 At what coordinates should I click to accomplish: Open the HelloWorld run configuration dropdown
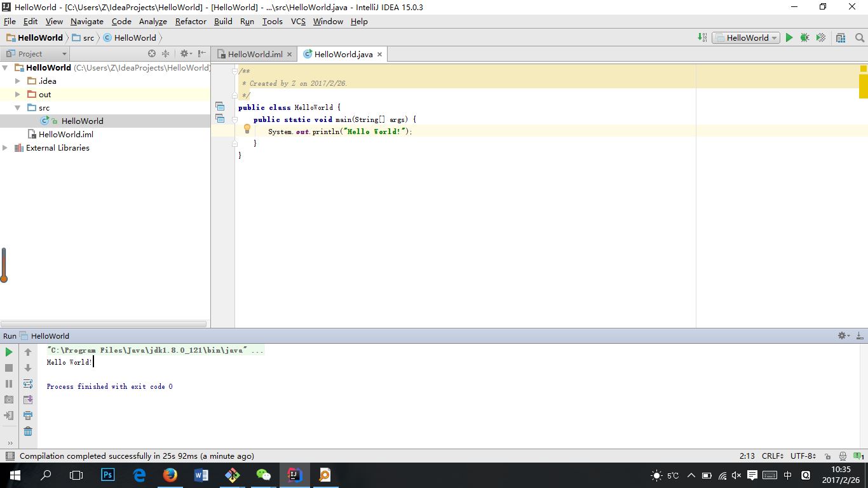point(746,37)
